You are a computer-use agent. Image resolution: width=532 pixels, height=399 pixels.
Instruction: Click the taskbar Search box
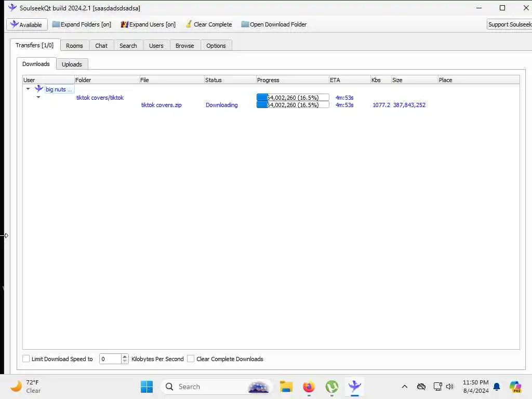[217, 387]
